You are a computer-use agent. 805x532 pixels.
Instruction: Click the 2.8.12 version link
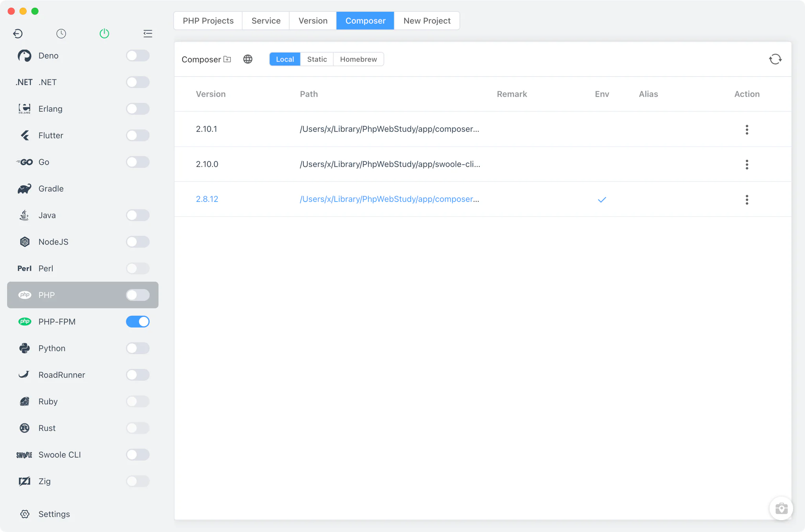tap(207, 199)
